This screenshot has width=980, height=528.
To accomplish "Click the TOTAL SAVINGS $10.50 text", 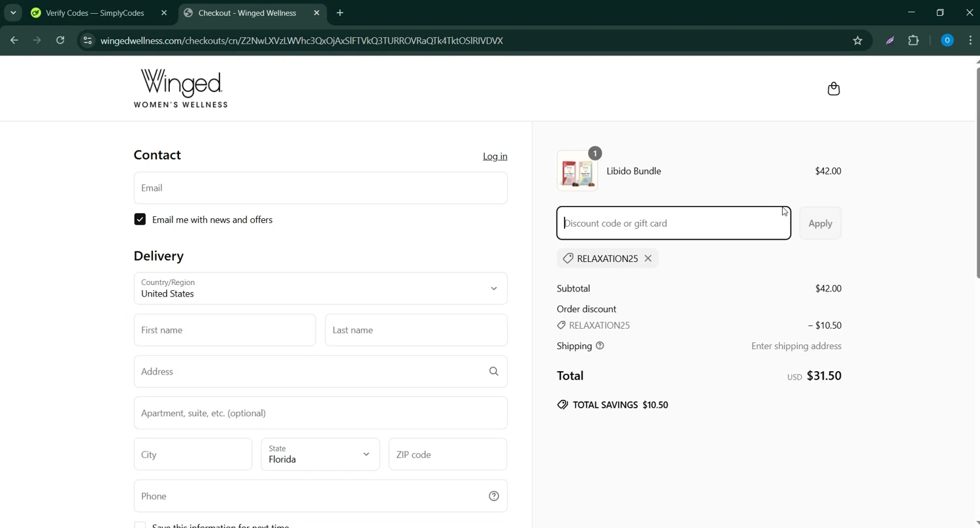I will point(621,404).
